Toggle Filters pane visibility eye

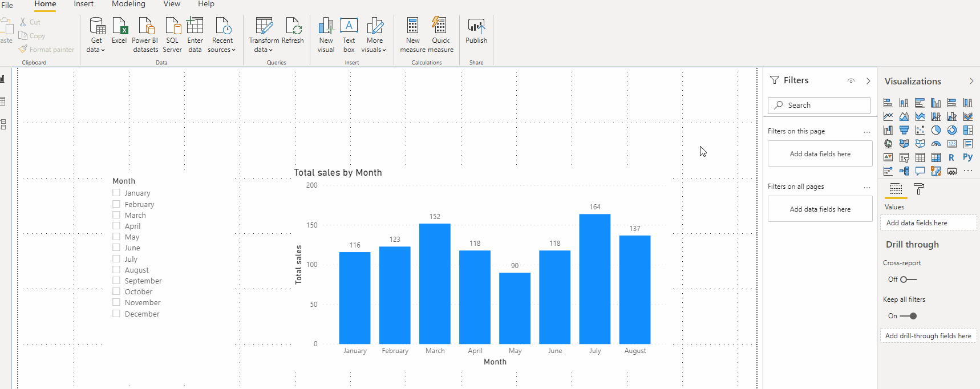click(851, 81)
